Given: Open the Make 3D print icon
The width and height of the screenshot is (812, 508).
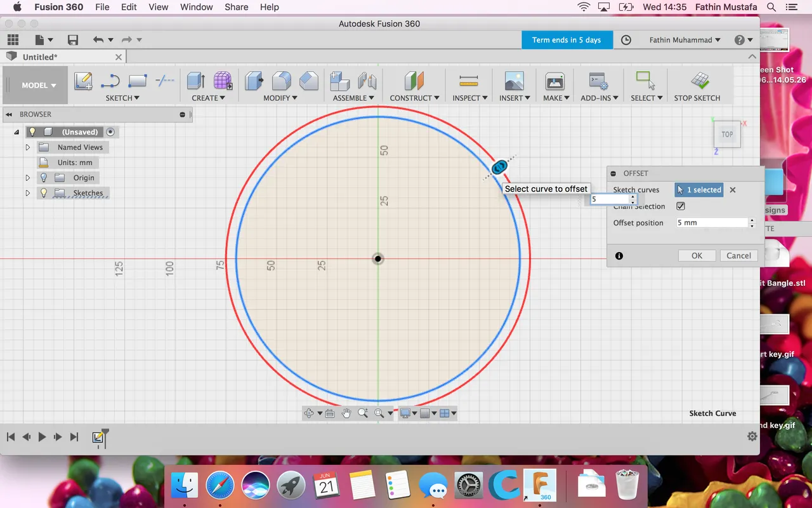Looking at the screenshot, I should pyautogui.click(x=555, y=81).
